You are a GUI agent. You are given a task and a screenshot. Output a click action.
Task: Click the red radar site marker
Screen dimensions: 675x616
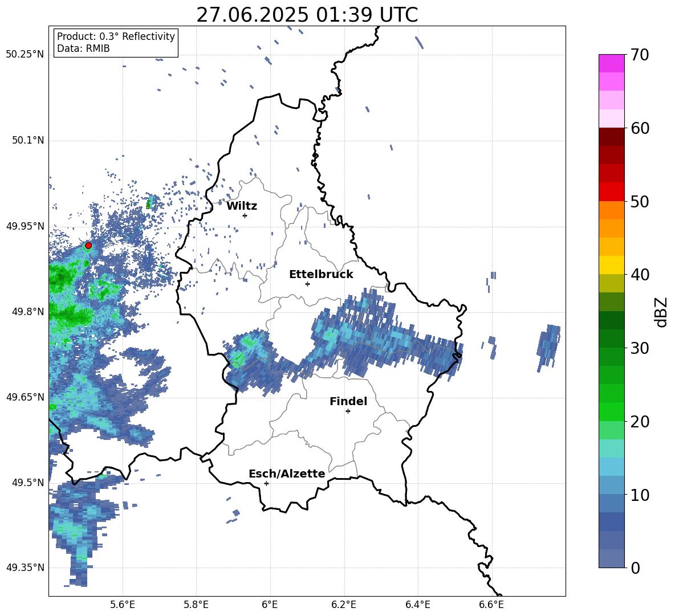click(x=88, y=246)
